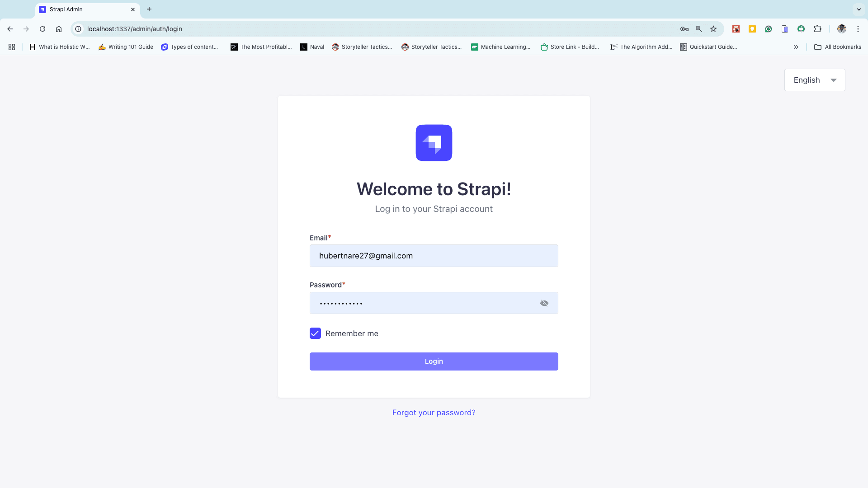Open the green robot extension icon

pyautogui.click(x=801, y=29)
